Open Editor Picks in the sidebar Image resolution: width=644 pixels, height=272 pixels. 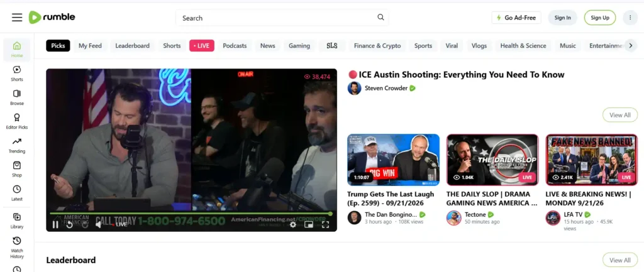(x=17, y=121)
